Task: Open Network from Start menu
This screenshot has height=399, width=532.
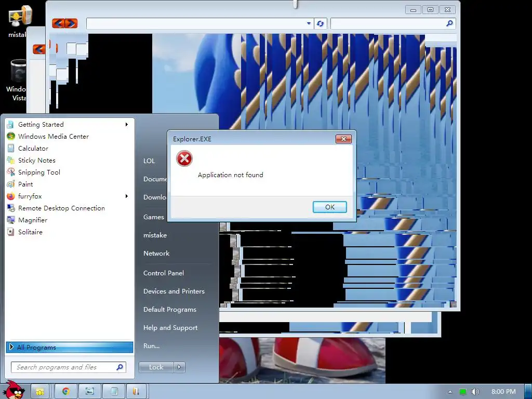Action: 156,254
